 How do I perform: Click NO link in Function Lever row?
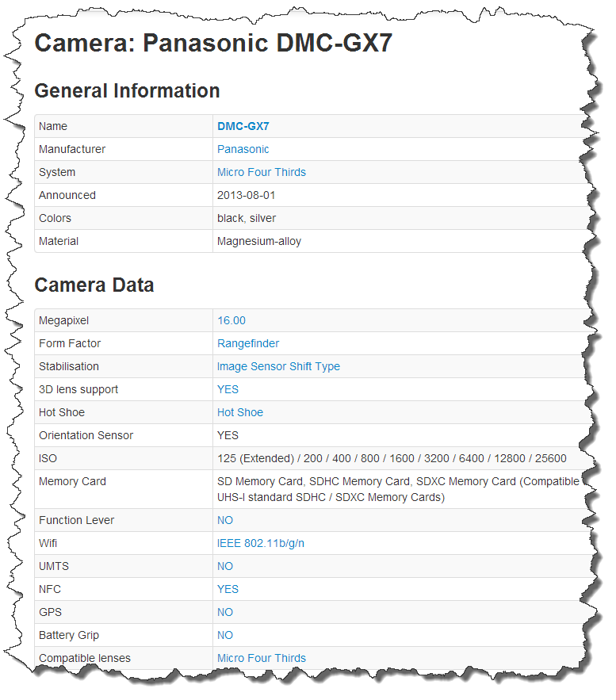(225, 520)
